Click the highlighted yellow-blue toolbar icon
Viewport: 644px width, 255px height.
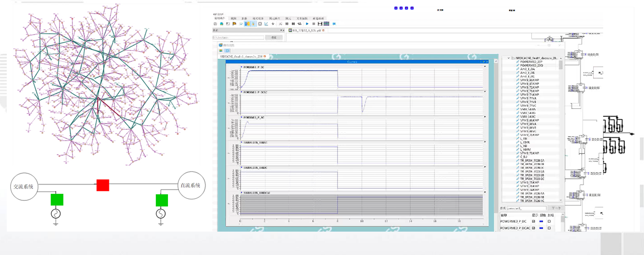coord(247,23)
